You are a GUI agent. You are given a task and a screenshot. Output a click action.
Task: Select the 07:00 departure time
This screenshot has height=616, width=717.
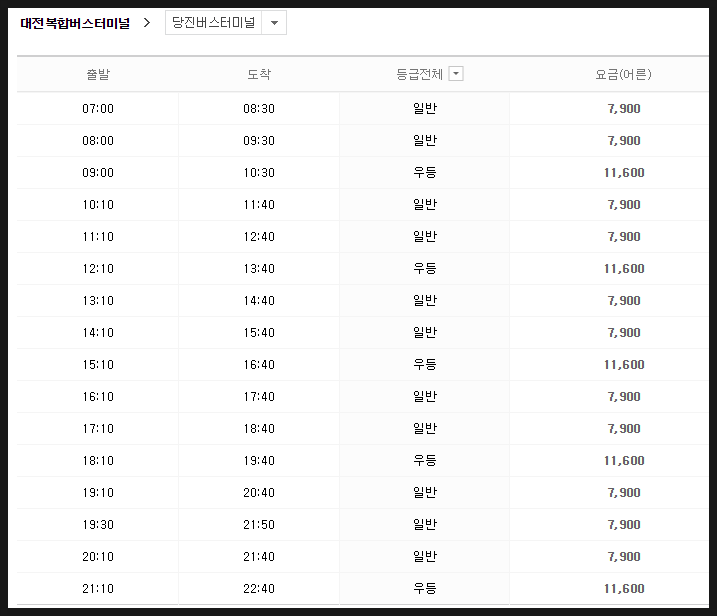(x=98, y=108)
